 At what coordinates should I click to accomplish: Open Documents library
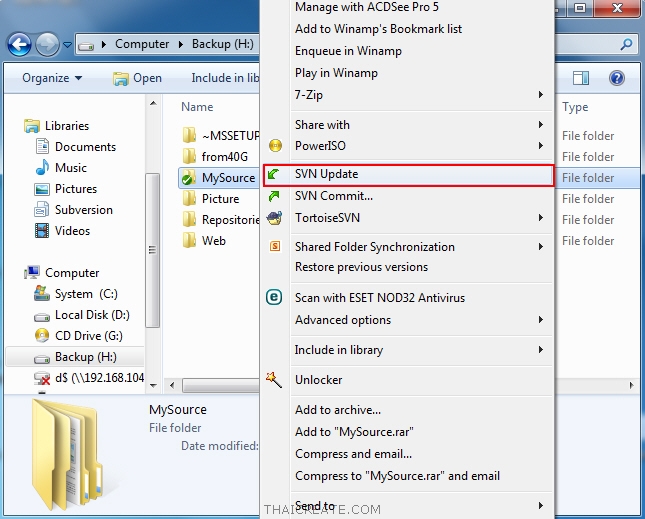77,147
